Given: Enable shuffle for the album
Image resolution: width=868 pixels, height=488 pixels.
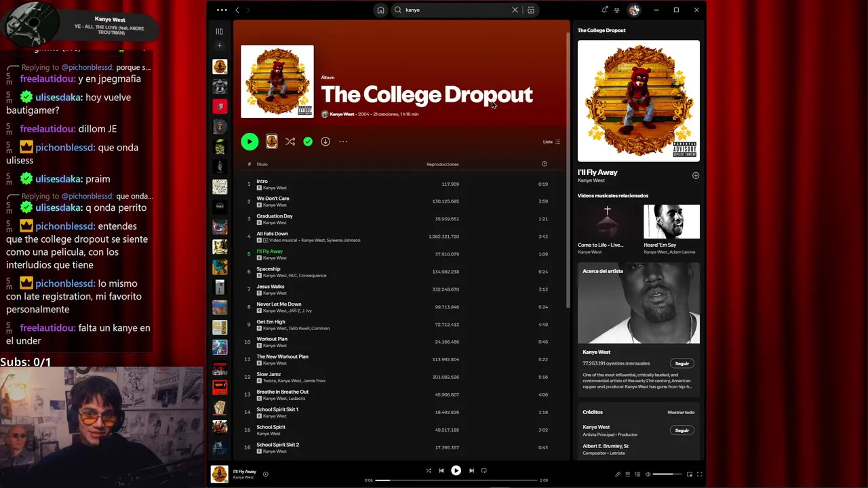Looking at the screenshot, I should click(x=290, y=142).
